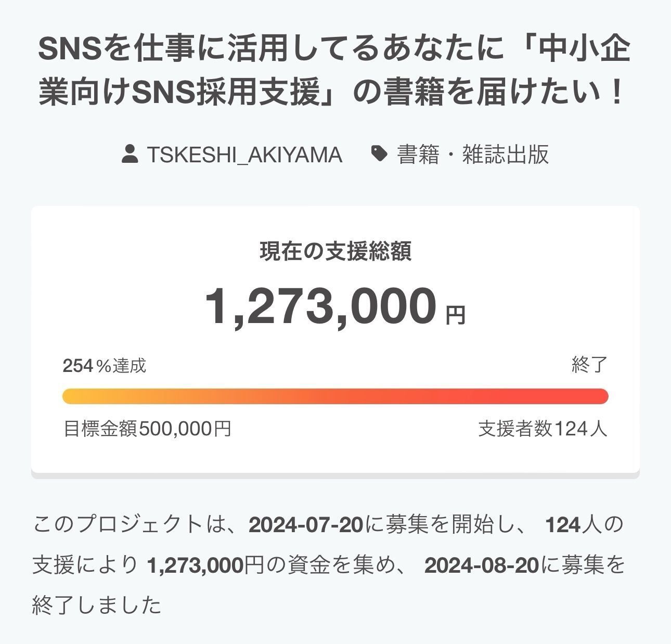Click the tag icon next to 書籍・雑誌出版

point(379,154)
